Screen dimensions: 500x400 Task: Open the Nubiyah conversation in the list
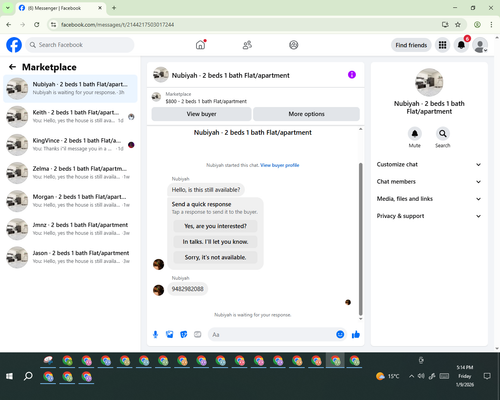coord(70,88)
